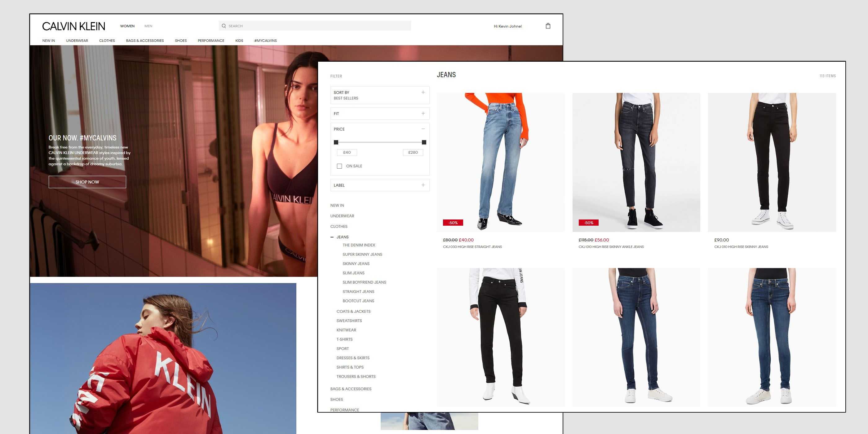Open STRAIGHT JEANS sidebar link
868x434 pixels.
tap(358, 291)
